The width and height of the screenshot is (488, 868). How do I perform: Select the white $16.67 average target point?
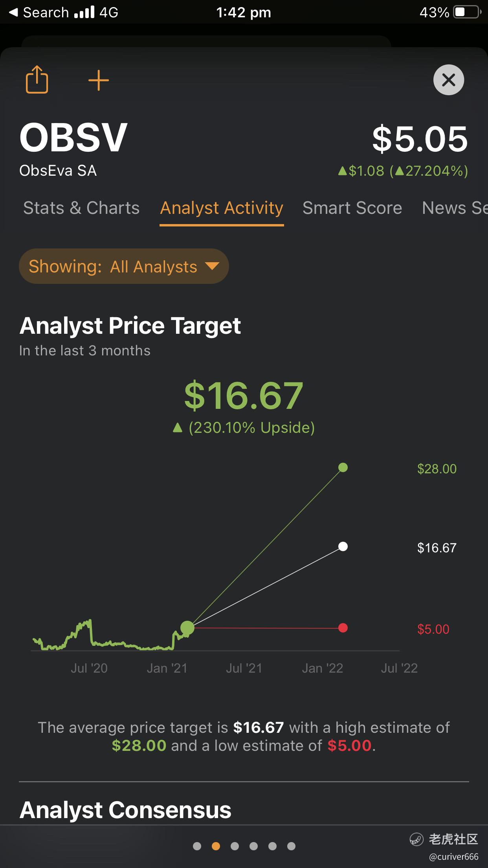tap(343, 546)
